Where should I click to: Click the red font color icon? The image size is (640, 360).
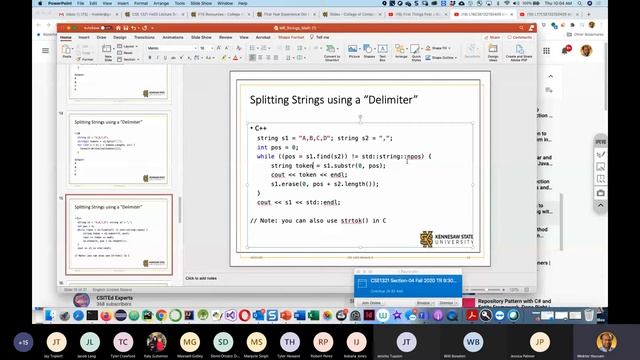point(235,58)
